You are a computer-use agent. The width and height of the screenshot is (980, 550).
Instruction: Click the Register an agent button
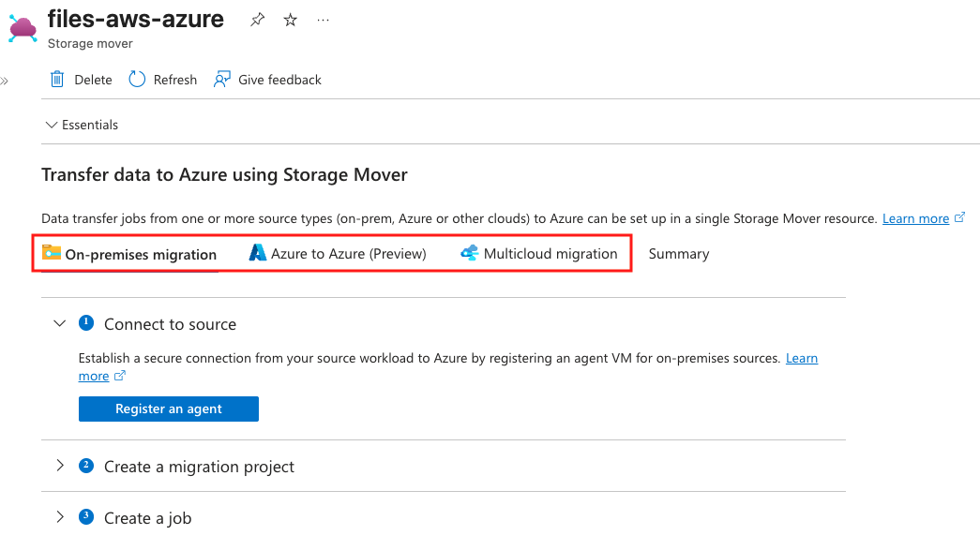169,409
